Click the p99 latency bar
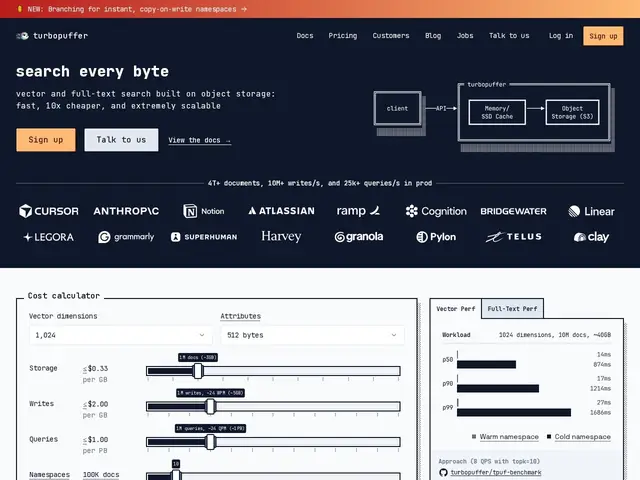 tap(514, 413)
